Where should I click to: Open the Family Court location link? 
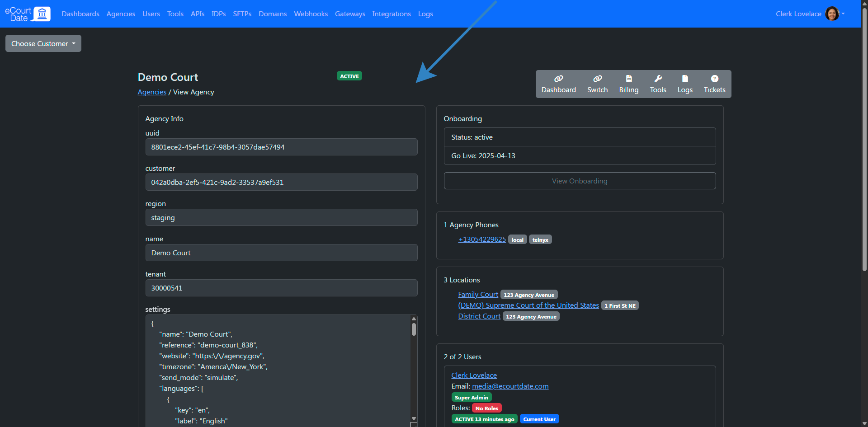478,295
